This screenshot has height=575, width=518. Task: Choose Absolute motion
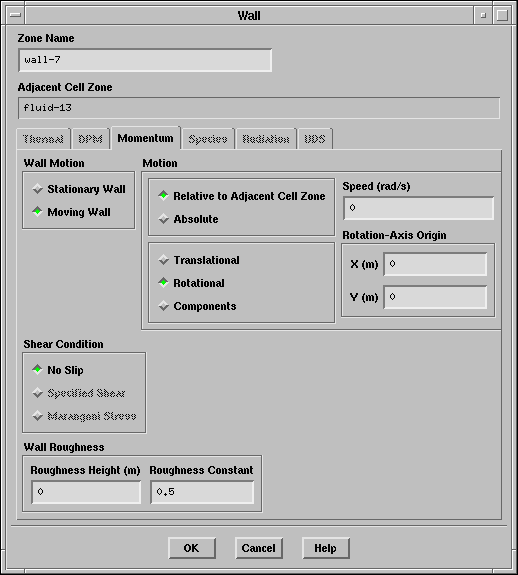(x=188, y=219)
